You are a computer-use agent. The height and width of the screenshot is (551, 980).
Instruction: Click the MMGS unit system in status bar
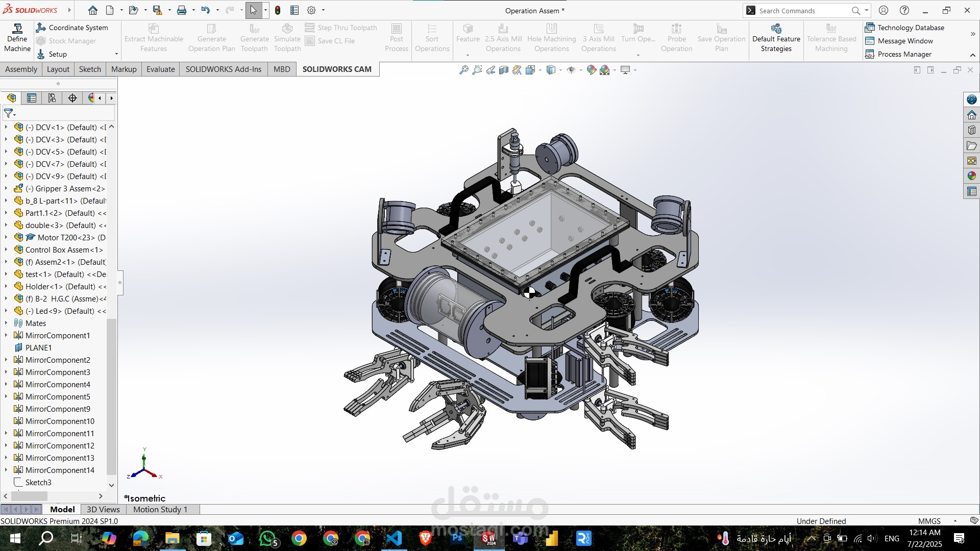pos(929,521)
